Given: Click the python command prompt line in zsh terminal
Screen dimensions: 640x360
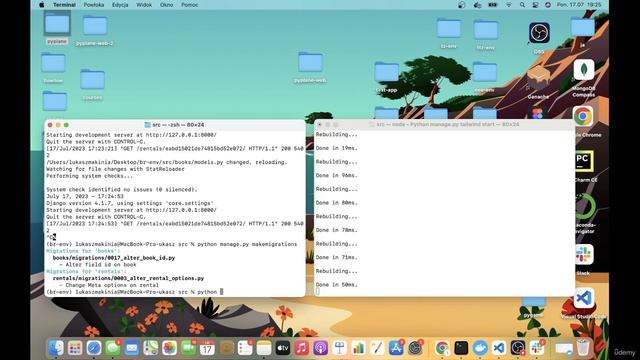Looking at the screenshot, I should point(135,292).
